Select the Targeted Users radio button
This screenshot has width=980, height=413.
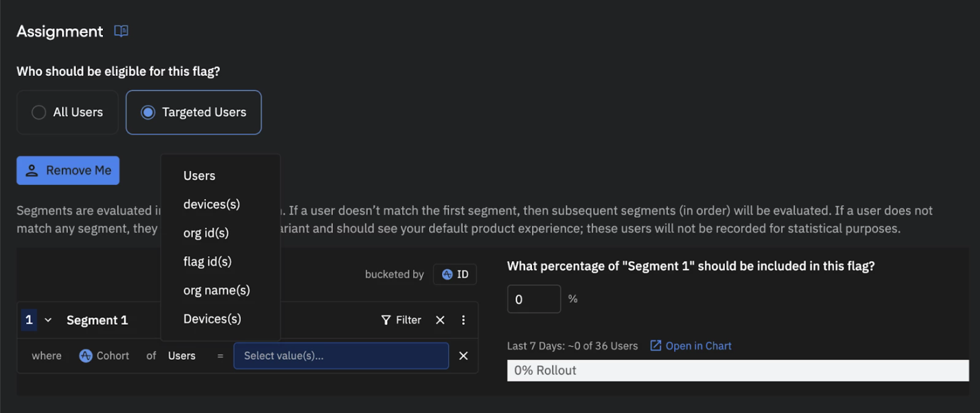(148, 112)
